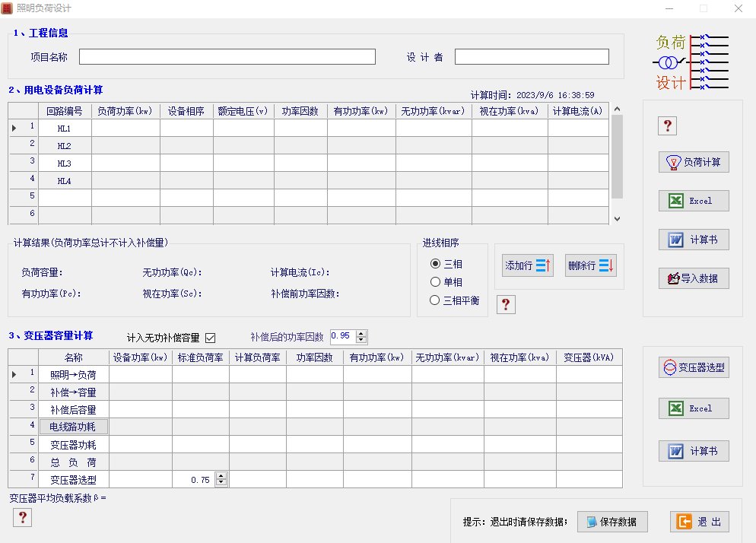
Task: Increase 补偿后的功率因数 with up arrow
Action: click(361, 333)
